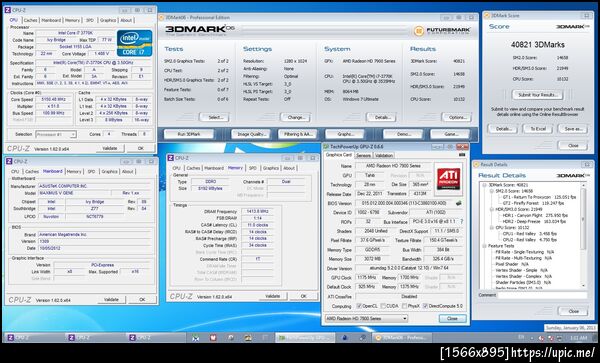Click Image Quality button in 3DMark06

[x=251, y=134]
